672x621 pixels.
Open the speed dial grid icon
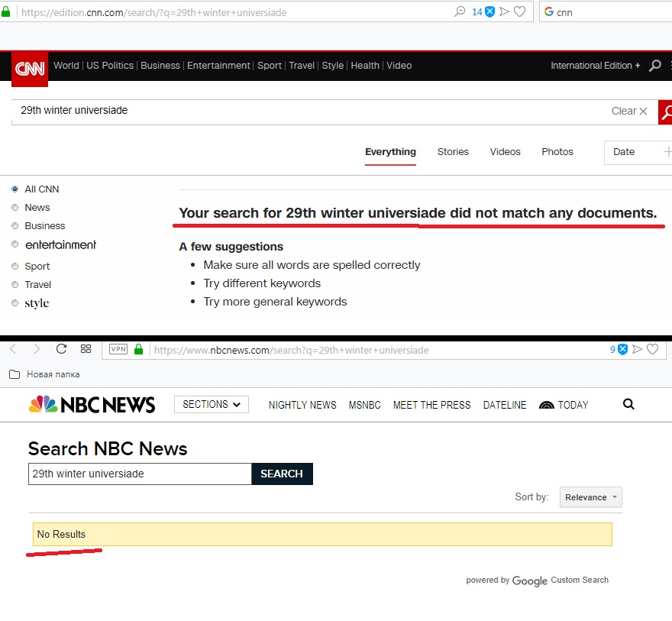(86, 349)
